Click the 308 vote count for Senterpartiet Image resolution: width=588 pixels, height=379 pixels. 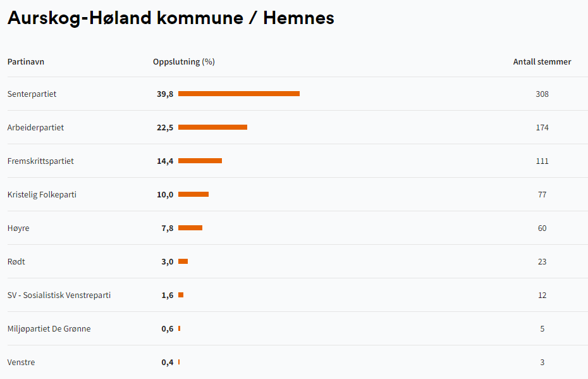pyautogui.click(x=542, y=94)
